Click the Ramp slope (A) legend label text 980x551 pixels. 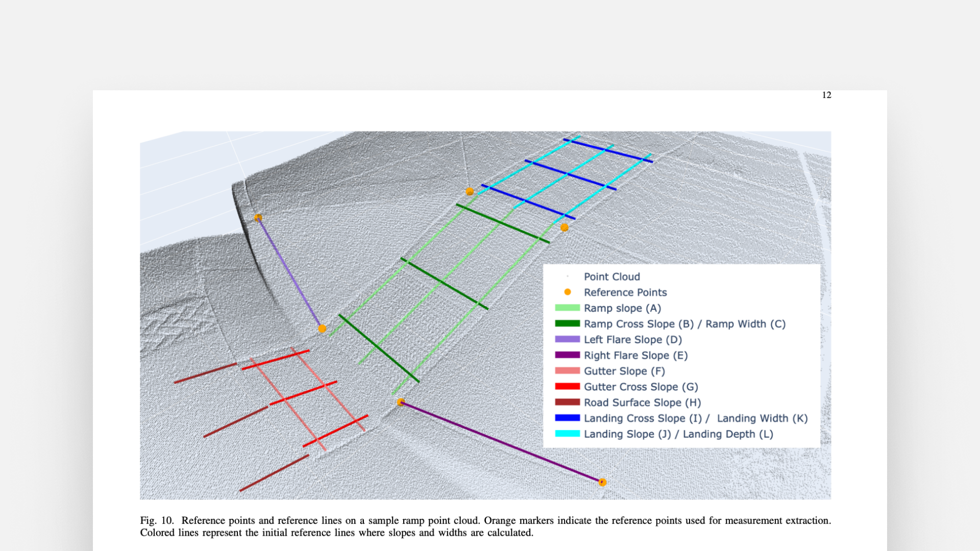pos(622,308)
